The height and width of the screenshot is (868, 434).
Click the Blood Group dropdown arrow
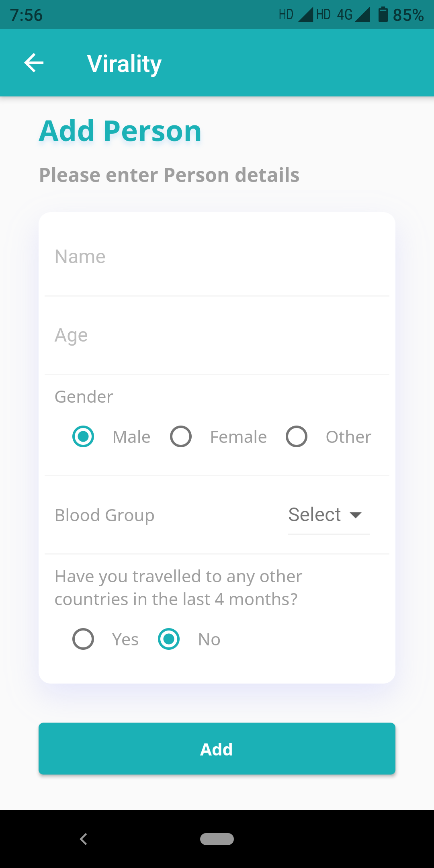tap(356, 515)
